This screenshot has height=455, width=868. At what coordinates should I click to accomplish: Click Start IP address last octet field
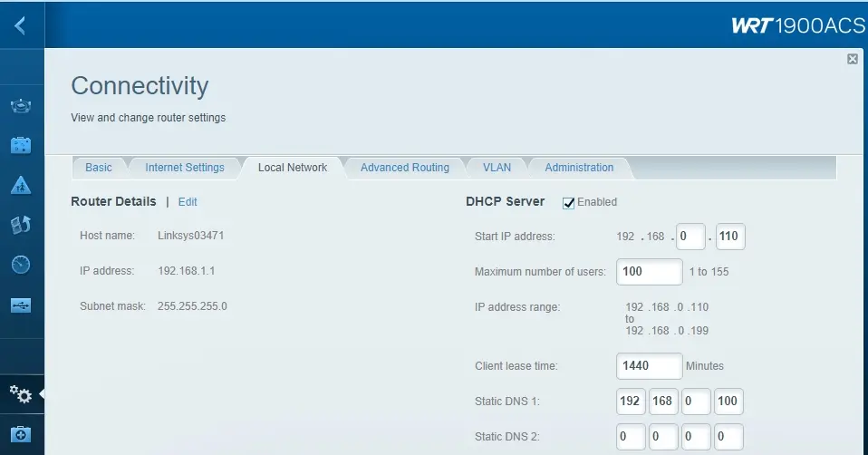coord(730,237)
